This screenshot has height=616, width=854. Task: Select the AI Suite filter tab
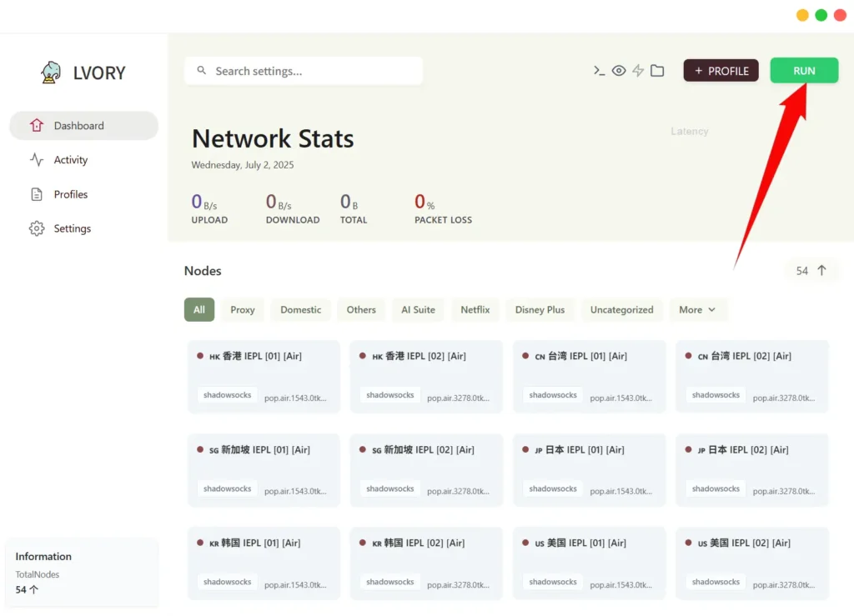[x=418, y=309]
